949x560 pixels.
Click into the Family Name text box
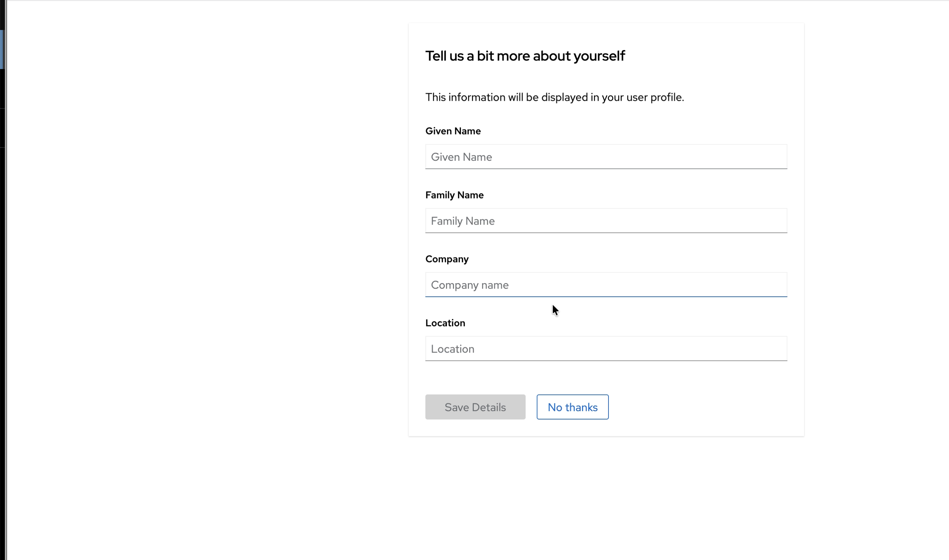pyautogui.click(x=606, y=221)
